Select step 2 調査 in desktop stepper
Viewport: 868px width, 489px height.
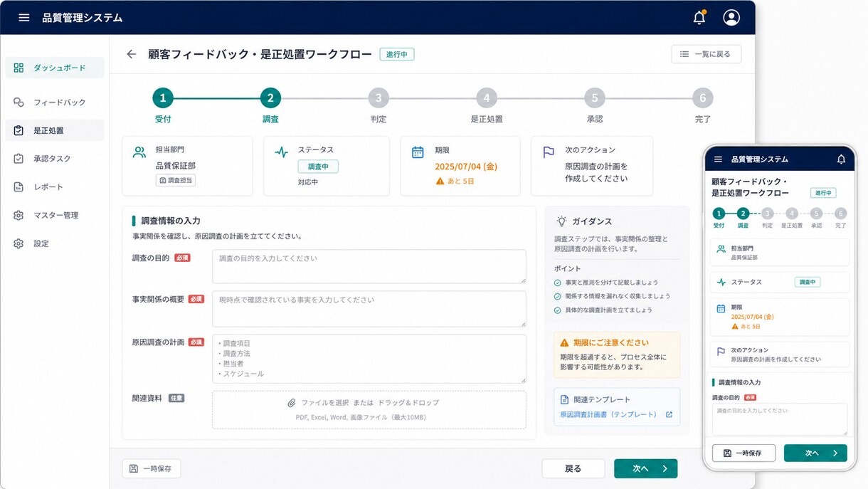pyautogui.click(x=270, y=98)
